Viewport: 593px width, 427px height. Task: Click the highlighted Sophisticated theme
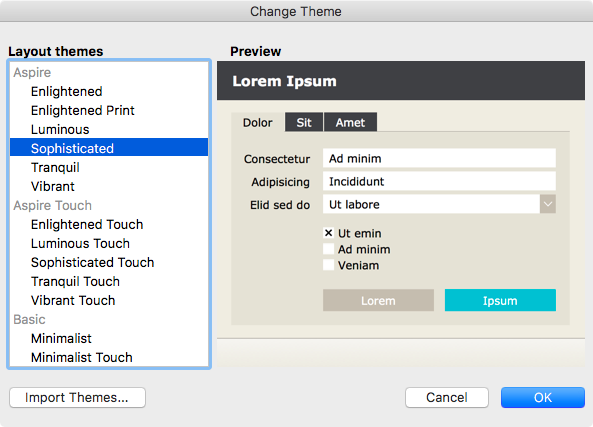pos(109,147)
